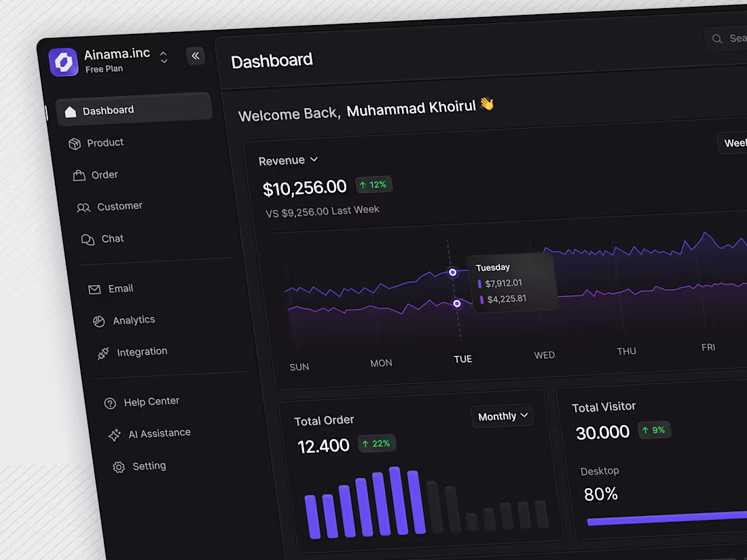Open the Integration page
The height and width of the screenshot is (560, 747).
[141, 352]
